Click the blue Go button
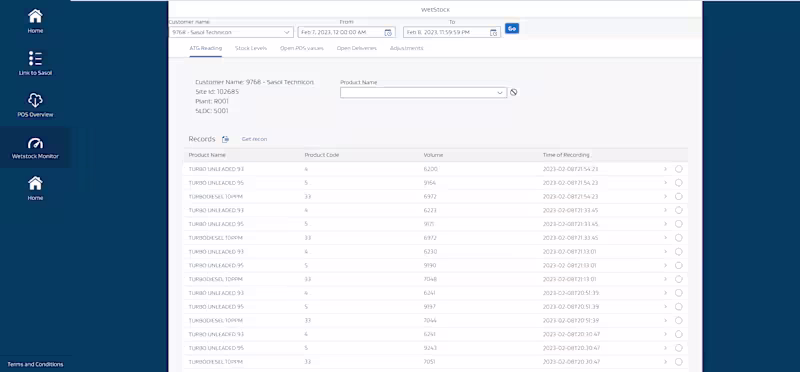This screenshot has height=372, width=800. click(x=512, y=29)
